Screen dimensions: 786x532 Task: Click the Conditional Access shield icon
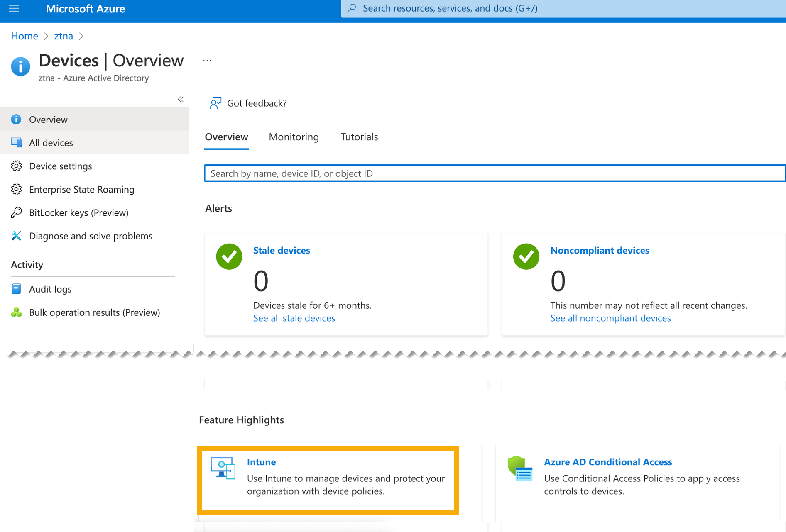click(519, 468)
